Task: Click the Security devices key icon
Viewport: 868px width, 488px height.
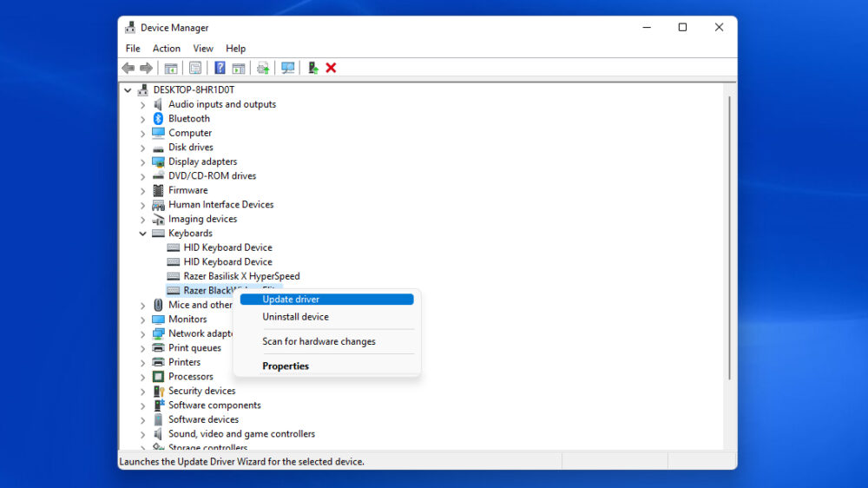Action: [158, 391]
